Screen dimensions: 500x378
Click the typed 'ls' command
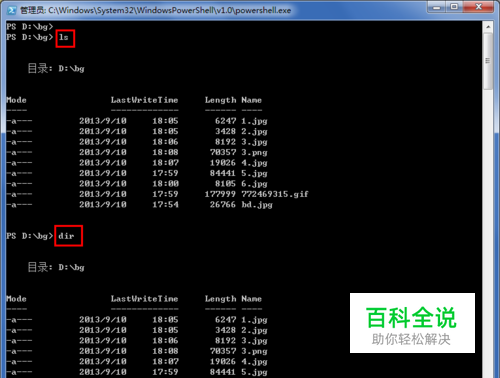(x=64, y=37)
